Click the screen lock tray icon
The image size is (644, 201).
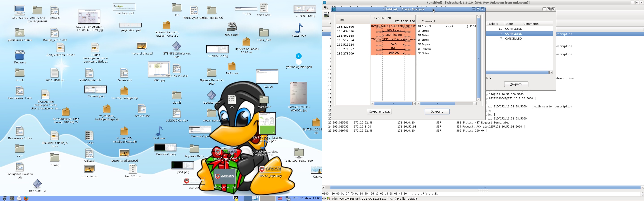point(235,198)
